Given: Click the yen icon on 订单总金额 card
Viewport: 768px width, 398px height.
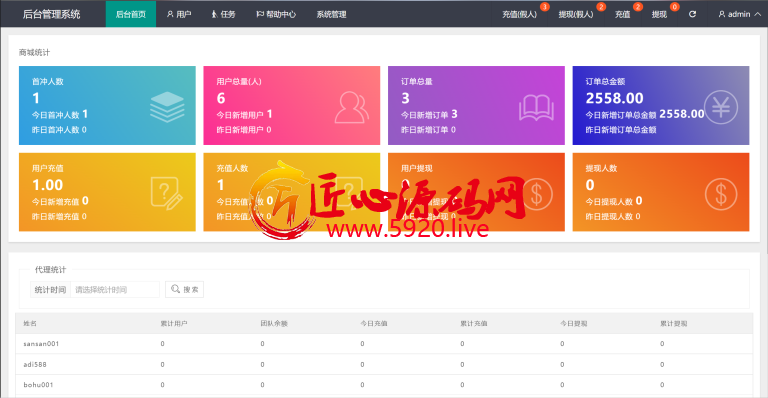Looking at the screenshot, I should coord(721,107).
